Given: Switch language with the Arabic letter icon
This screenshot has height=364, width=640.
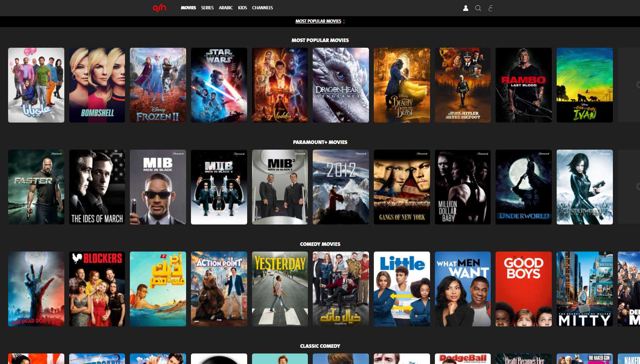Looking at the screenshot, I should click(491, 8).
